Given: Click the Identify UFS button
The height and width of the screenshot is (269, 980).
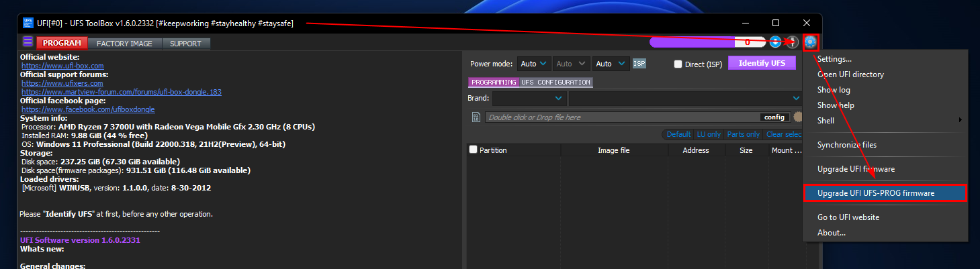Looking at the screenshot, I should (x=762, y=63).
